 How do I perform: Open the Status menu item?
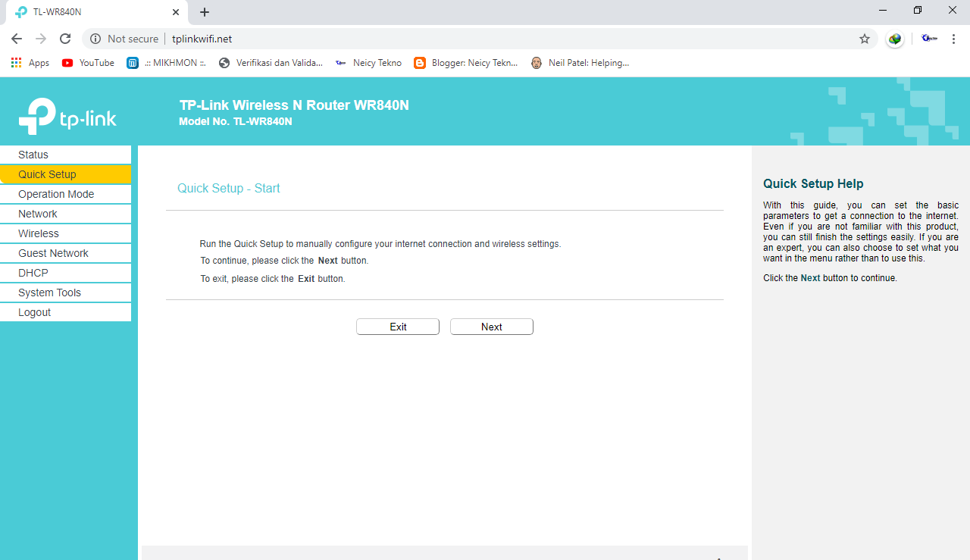65,155
